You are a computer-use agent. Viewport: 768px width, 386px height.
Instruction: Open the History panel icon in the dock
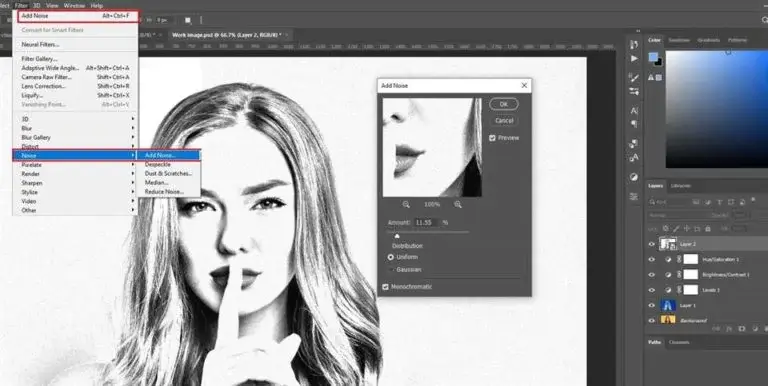(x=634, y=45)
